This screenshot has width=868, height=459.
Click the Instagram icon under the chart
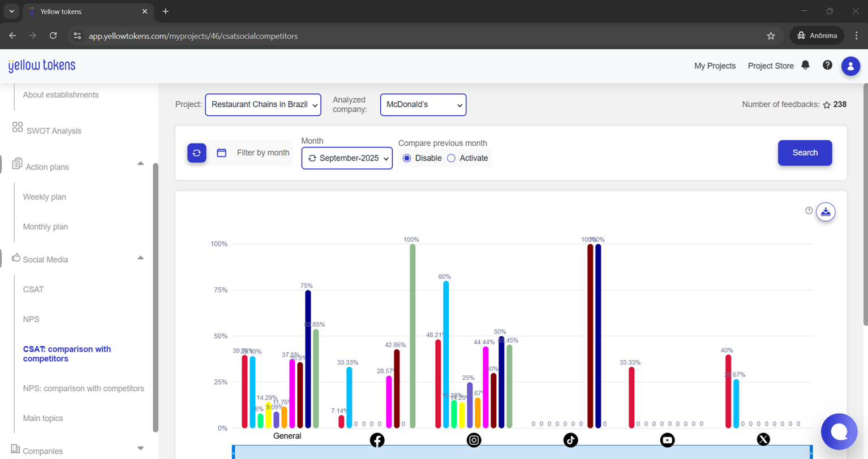click(x=474, y=440)
